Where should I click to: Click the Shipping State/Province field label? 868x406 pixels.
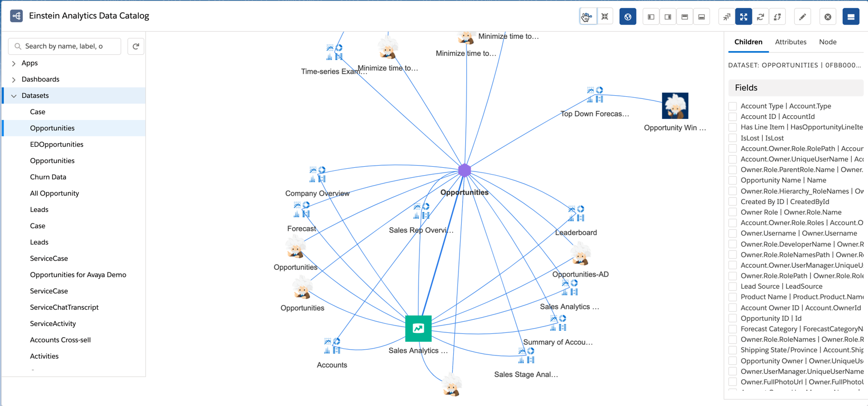point(802,350)
